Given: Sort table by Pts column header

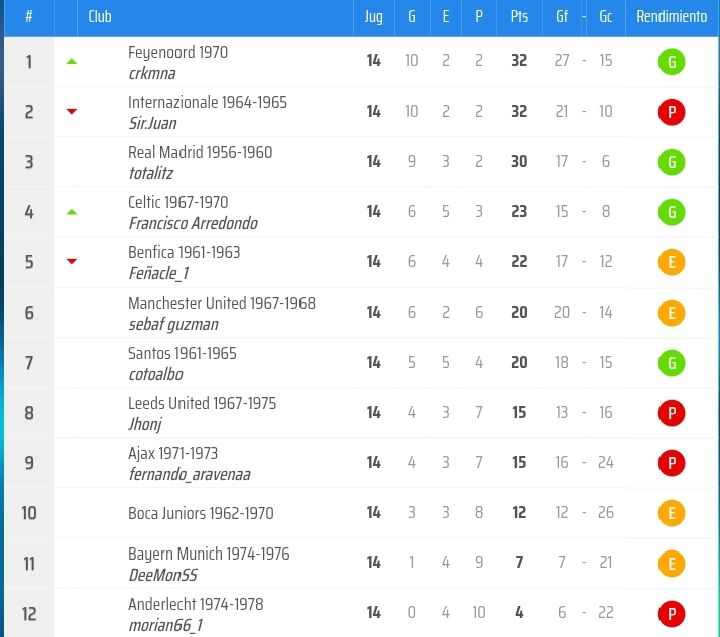Looking at the screenshot, I should click(519, 17).
